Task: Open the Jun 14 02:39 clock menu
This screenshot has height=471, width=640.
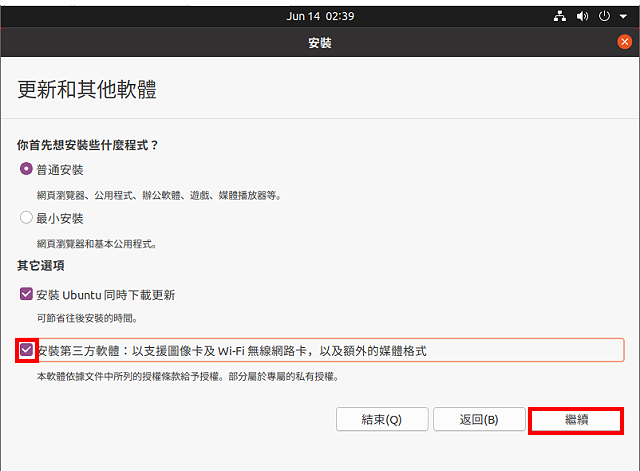Action: click(x=320, y=16)
